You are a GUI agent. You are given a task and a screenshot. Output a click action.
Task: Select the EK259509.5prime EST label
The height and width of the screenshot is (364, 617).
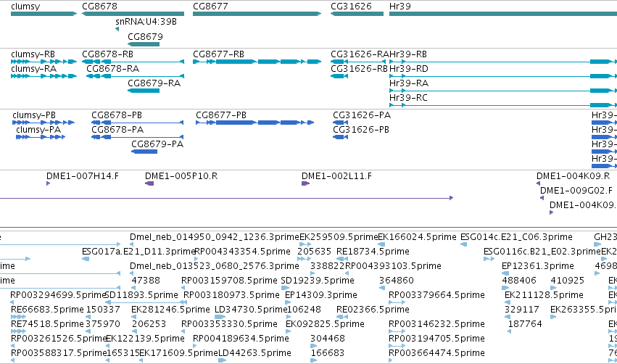(x=339, y=237)
